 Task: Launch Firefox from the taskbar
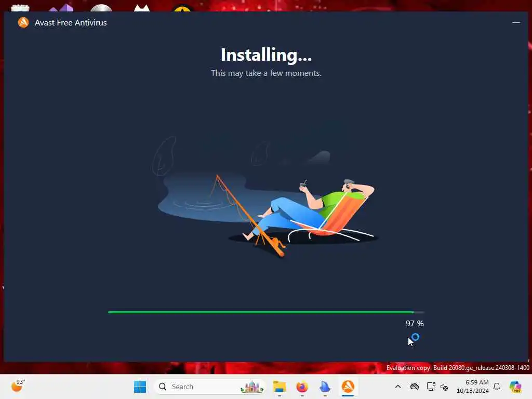pos(302,387)
